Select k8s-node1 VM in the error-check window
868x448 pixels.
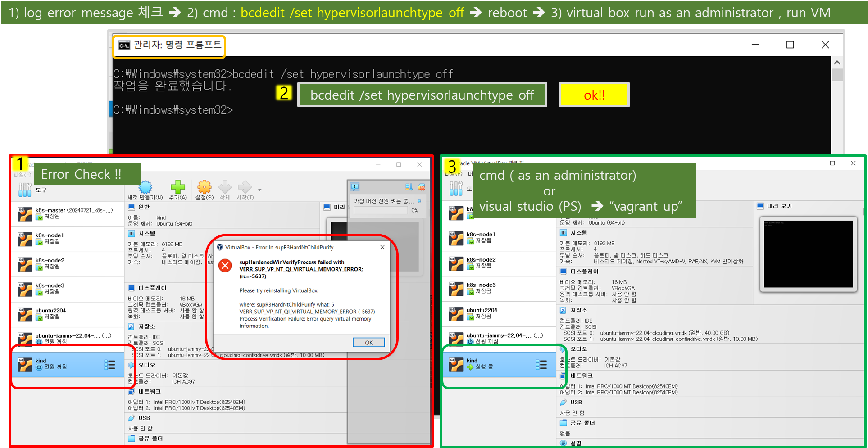[x=68, y=239]
